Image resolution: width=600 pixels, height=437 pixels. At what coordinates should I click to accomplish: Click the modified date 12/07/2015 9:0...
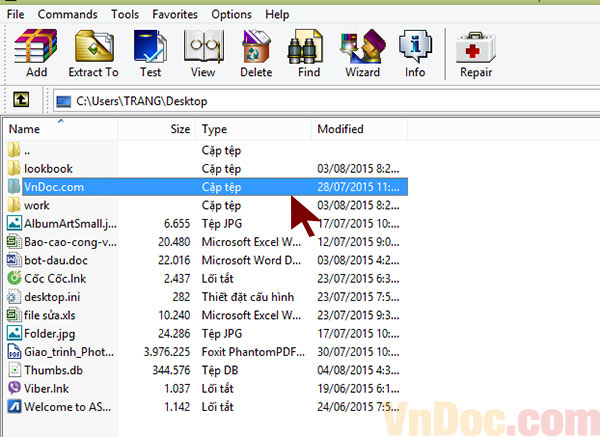tap(358, 242)
